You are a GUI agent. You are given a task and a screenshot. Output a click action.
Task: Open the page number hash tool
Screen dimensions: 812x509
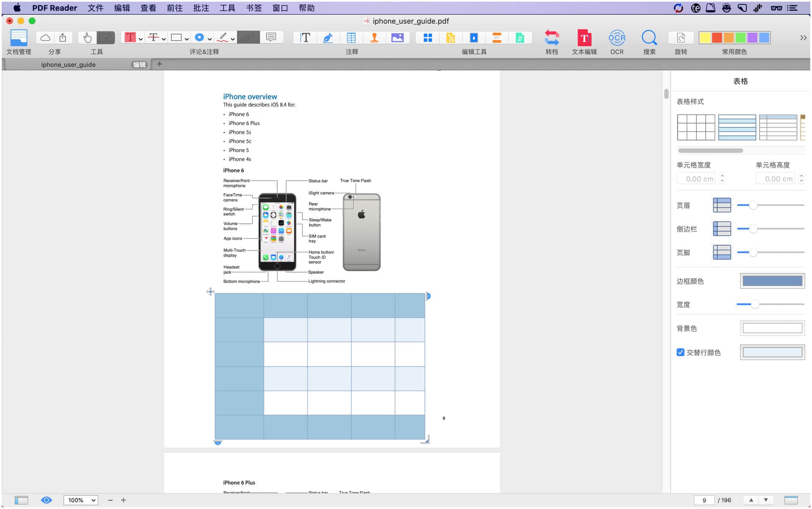point(520,38)
